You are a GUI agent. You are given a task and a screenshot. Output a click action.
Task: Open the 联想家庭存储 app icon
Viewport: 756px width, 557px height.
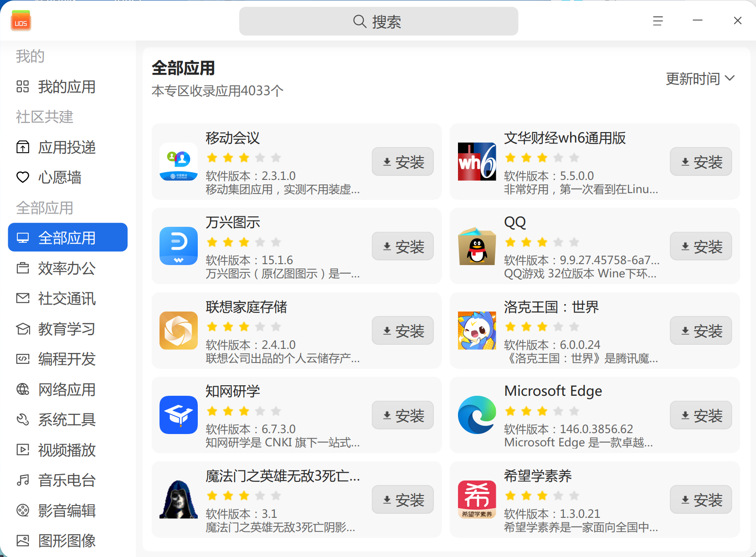(179, 331)
